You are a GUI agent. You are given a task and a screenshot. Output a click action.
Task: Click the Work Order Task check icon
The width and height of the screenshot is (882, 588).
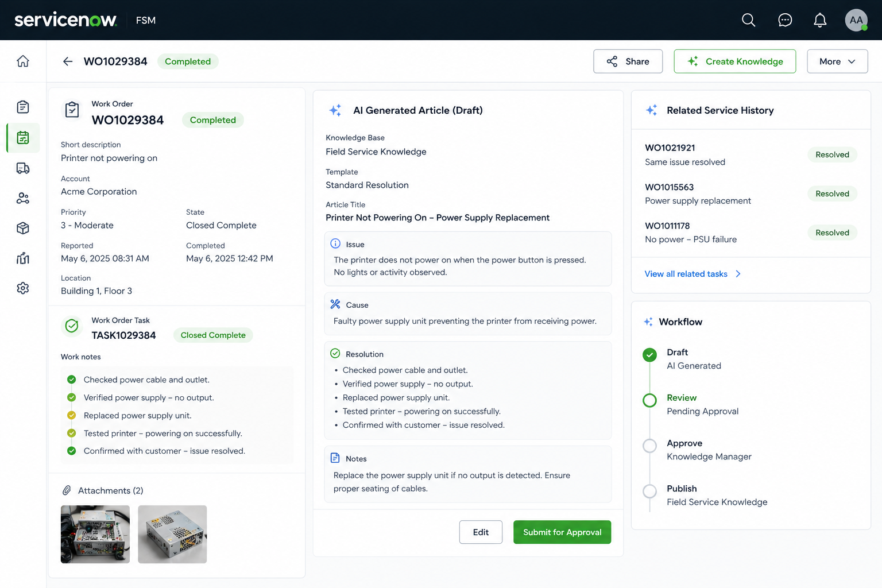[72, 326]
